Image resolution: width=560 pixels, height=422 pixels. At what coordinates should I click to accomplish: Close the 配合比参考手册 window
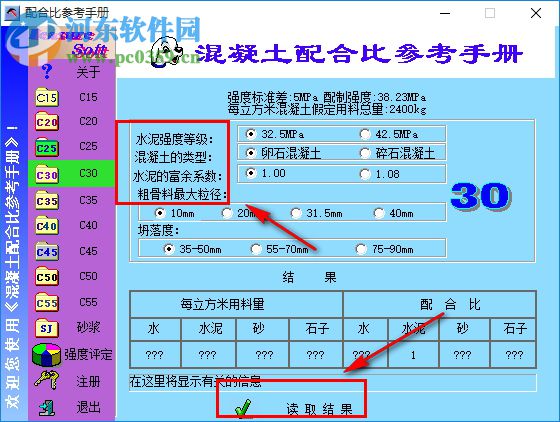(536, 13)
